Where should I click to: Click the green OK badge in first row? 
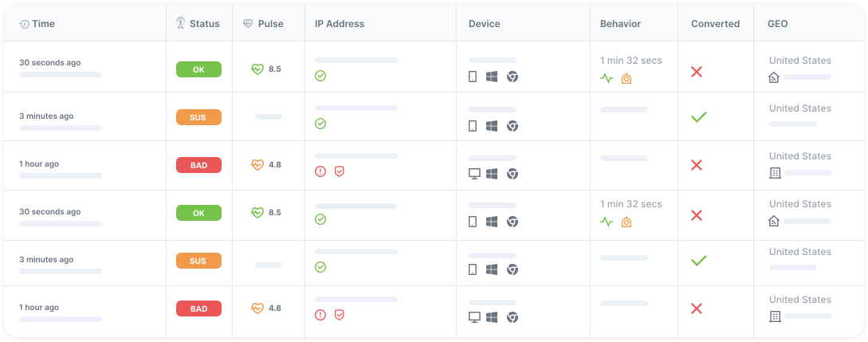pyautogui.click(x=198, y=69)
